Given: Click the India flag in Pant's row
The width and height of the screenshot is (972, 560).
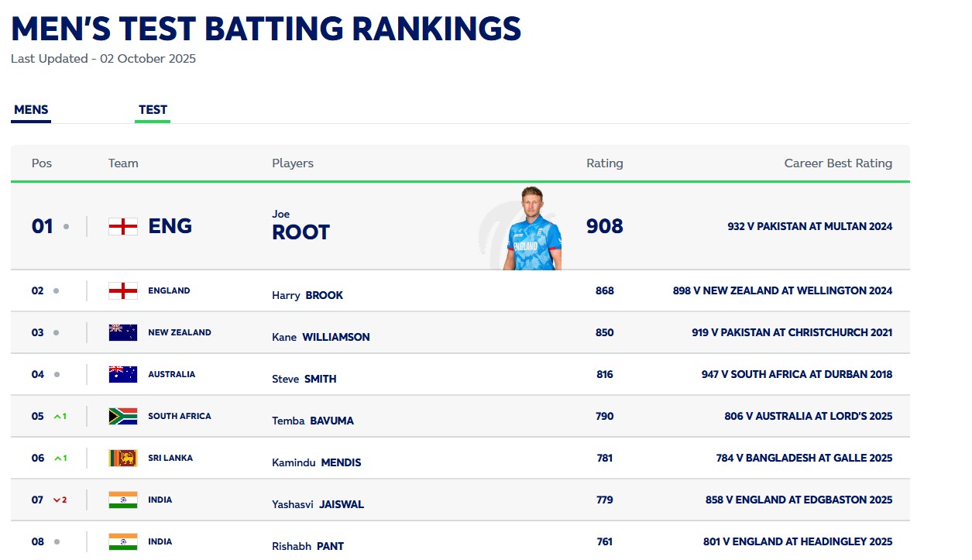Looking at the screenshot, I should [x=123, y=541].
